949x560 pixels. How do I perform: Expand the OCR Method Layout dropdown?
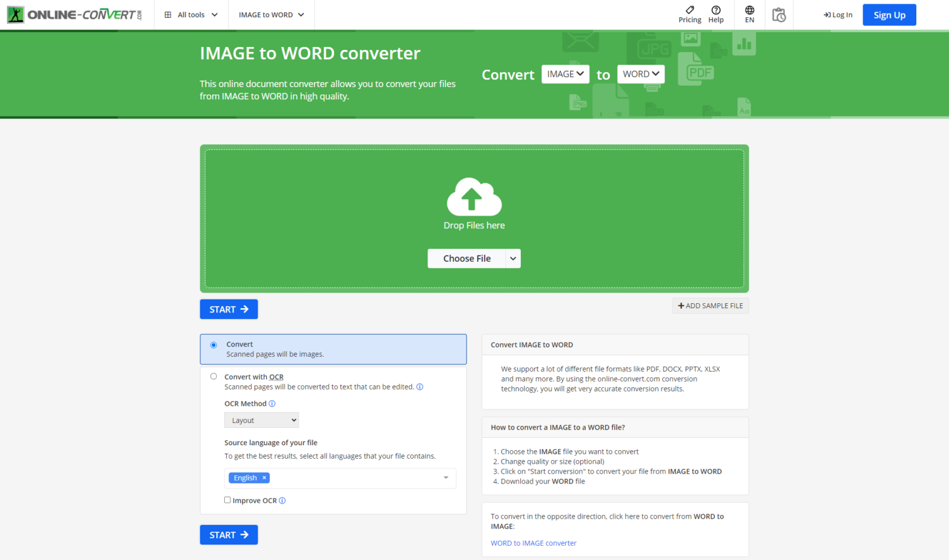click(x=261, y=420)
